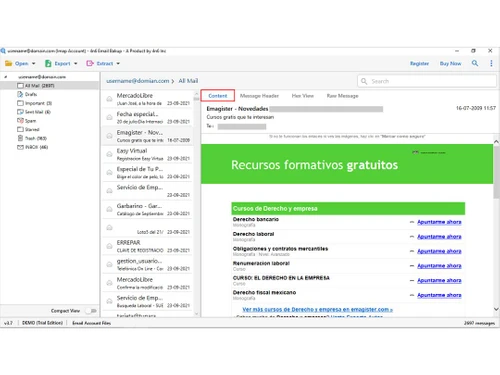Click the green Export file icon
Viewport: 500px width, 375px height.
pyautogui.click(x=48, y=63)
